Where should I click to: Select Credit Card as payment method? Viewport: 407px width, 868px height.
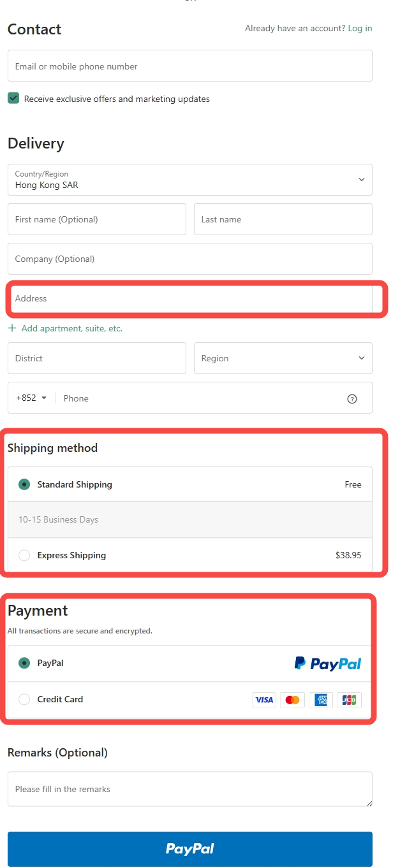[24, 699]
